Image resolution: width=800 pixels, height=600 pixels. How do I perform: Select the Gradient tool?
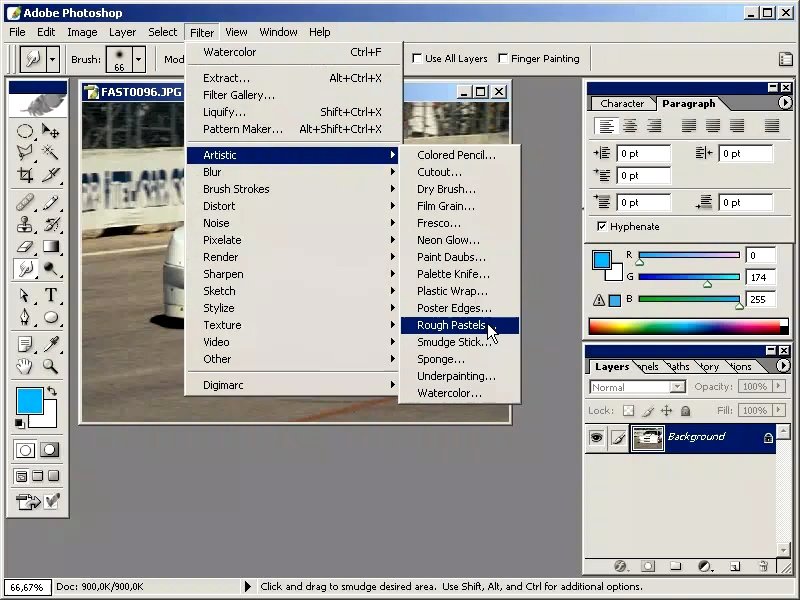pyautogui.click(x=51, y=246)
